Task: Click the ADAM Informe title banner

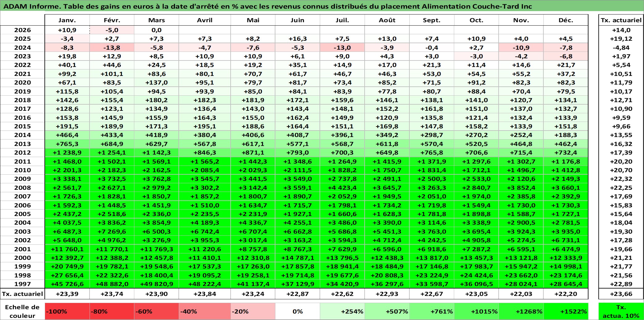Action: pyautogui.click(x=322, y=6)
